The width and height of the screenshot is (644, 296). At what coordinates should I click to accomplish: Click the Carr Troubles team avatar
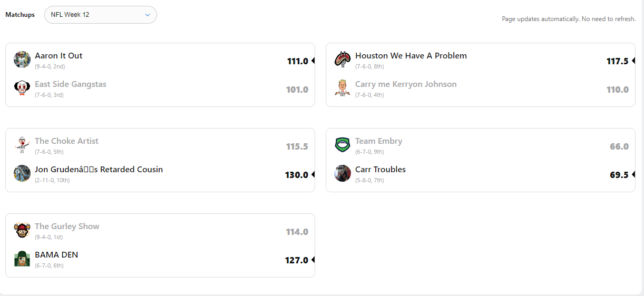pos(343,173)
